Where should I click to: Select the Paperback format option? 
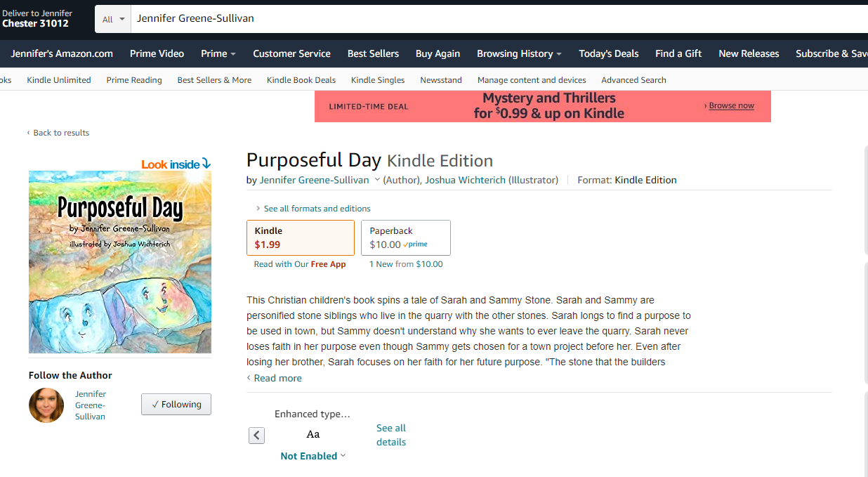click(405, 237)
